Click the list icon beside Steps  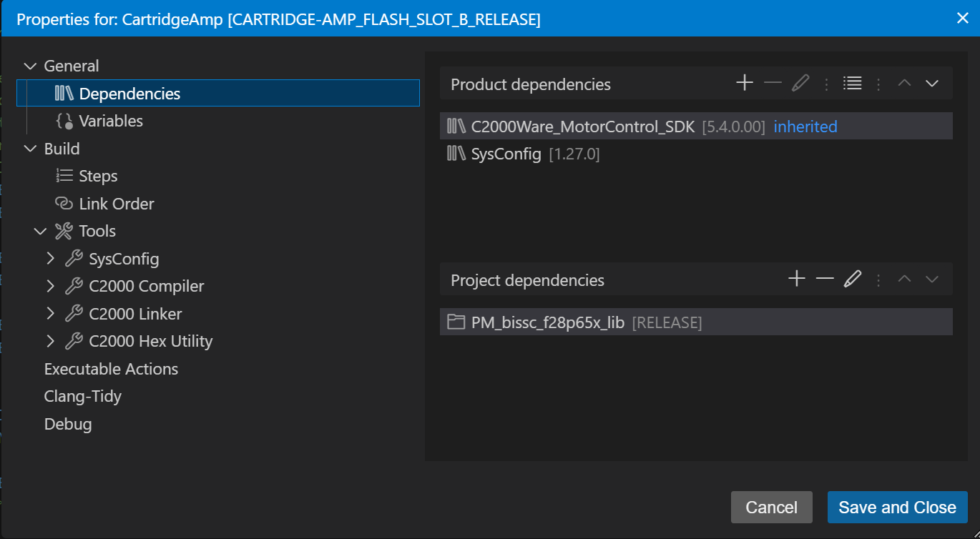64,176
